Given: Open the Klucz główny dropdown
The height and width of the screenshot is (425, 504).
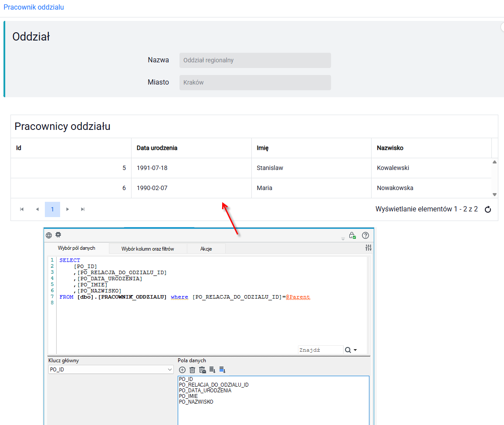Looking at the screenshot, I should 111,370.
